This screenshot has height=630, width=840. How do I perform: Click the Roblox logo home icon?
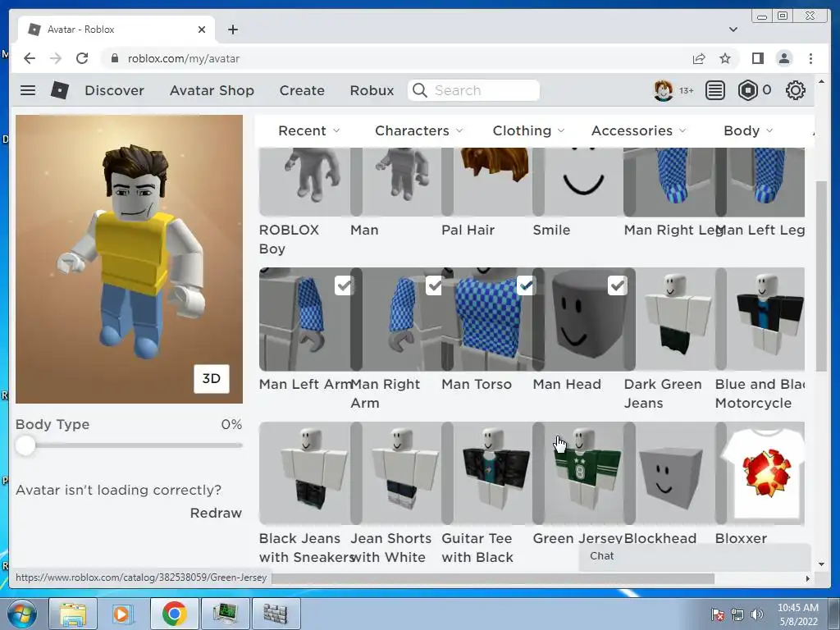[59, 90]
